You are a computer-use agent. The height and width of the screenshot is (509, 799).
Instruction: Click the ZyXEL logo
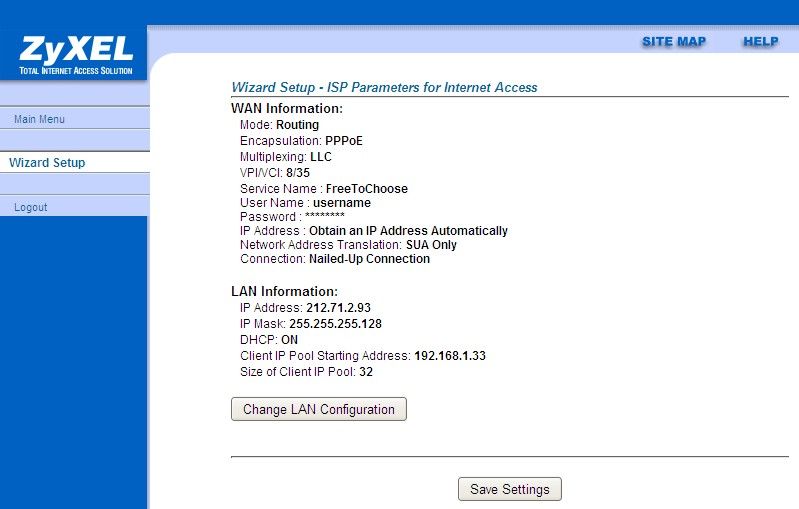pos(73,54)
